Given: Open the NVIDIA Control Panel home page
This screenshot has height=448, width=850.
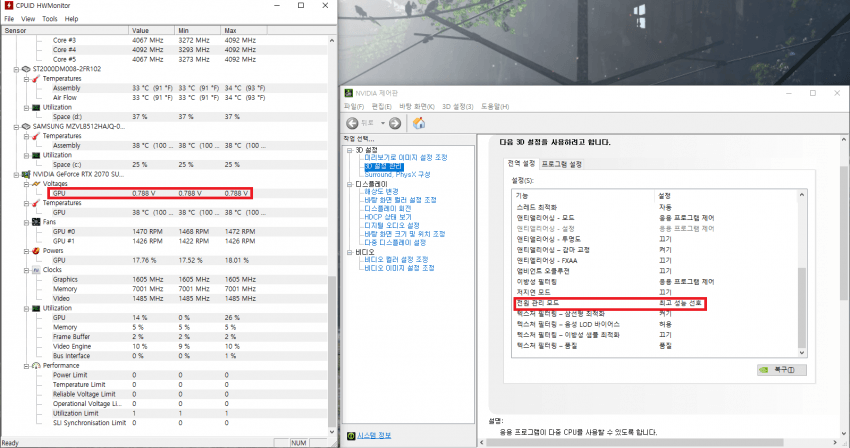Looking at the screenshot, I should tap(418, 123).
